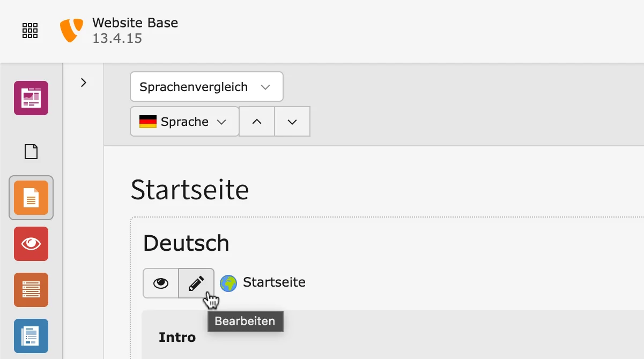
Task: Click the Deutsch language section header
Action: 186,243
